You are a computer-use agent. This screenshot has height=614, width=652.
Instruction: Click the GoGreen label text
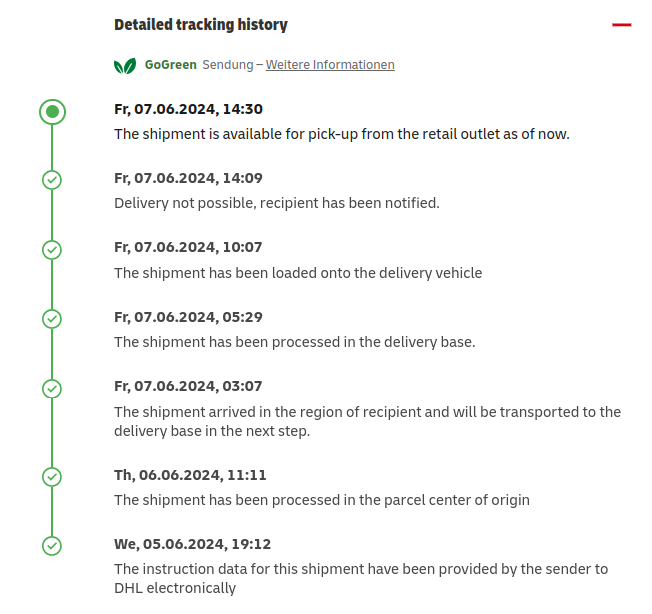pos(170,65)
